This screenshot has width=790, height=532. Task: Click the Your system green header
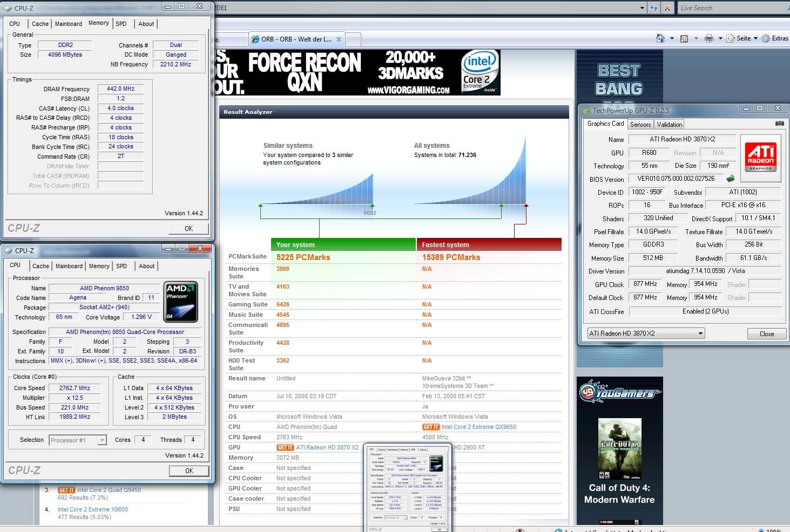[343, 244]
